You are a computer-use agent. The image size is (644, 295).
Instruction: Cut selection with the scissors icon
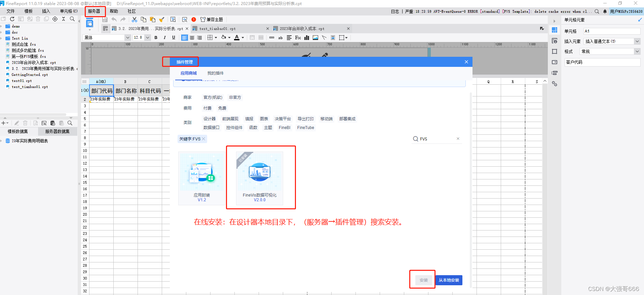point(135,19)
